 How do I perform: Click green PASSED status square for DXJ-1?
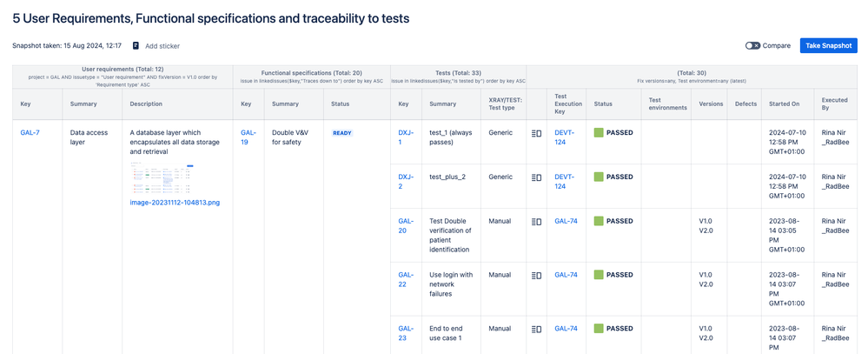[599, 133]
